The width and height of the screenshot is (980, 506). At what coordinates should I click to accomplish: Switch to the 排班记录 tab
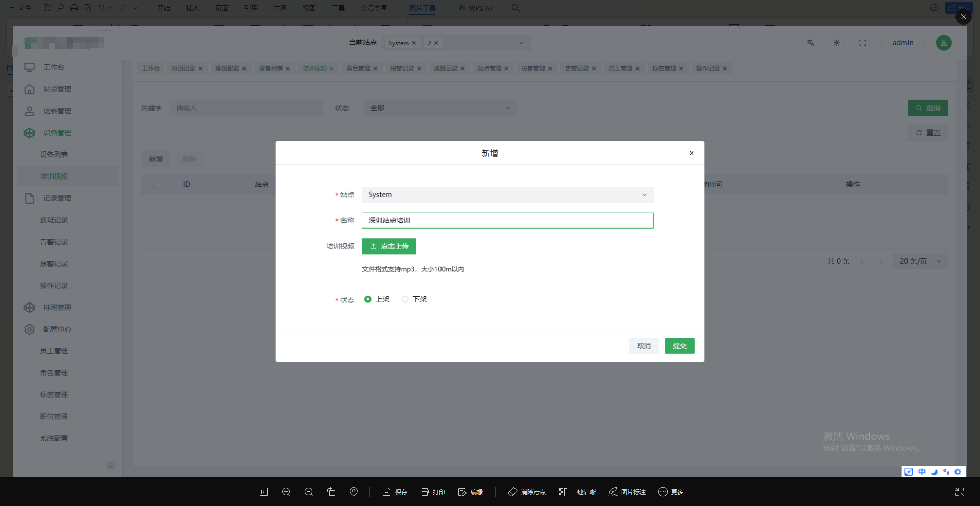[183, 68]
